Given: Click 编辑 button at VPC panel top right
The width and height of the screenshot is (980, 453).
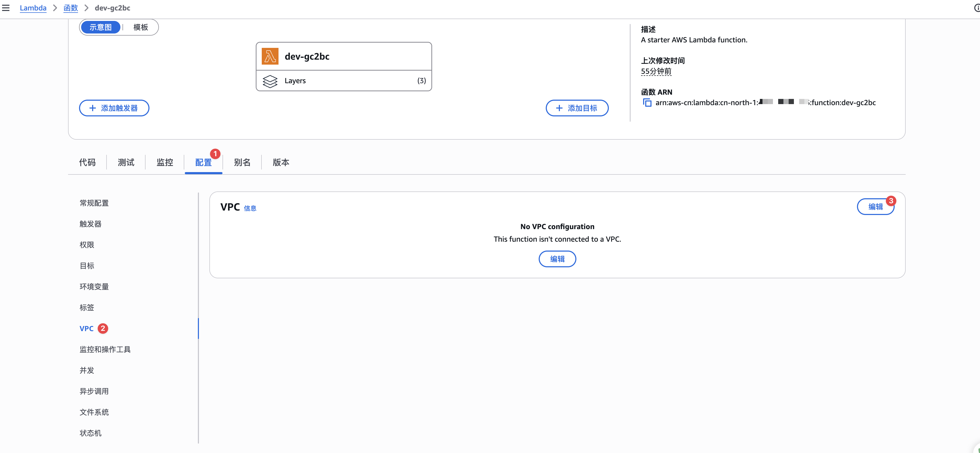Looking at the screenshot, I should (x=875, y=207).
